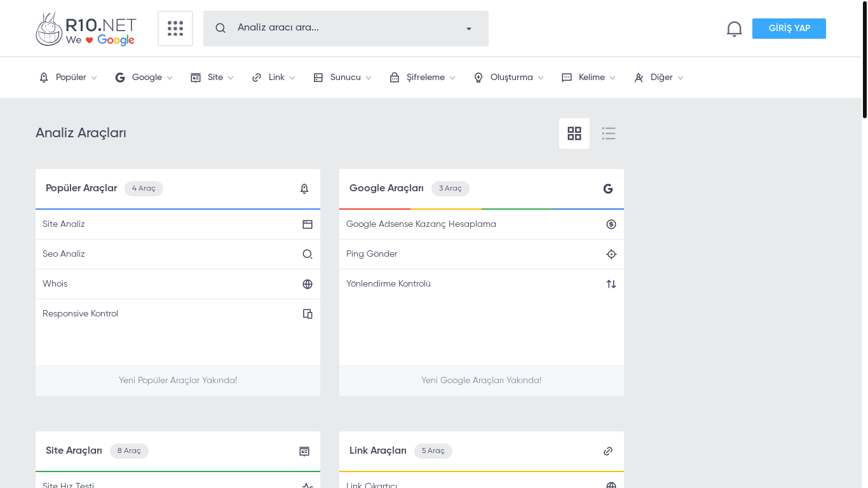Click Google G icon in Google Araçları header
868x488 pixels.
pyautogui.click(x=608, y=189)
